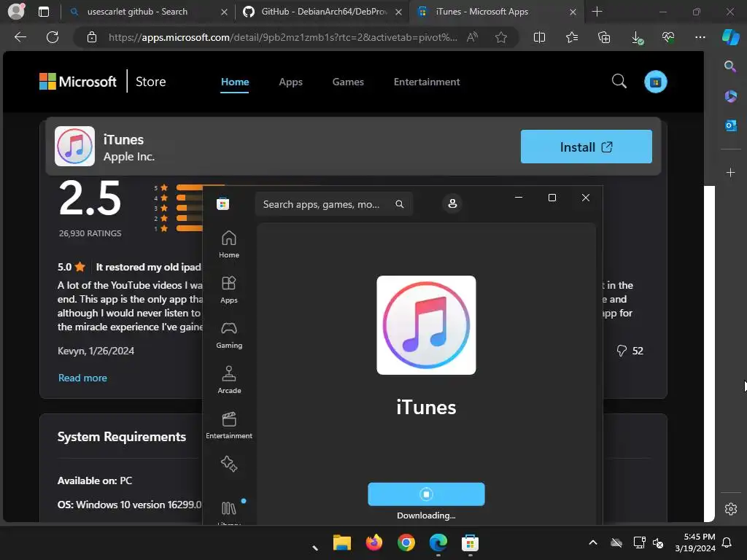Click the address bar URL
The width and height of the screenshot is (747, 560).
coord(282,37)
